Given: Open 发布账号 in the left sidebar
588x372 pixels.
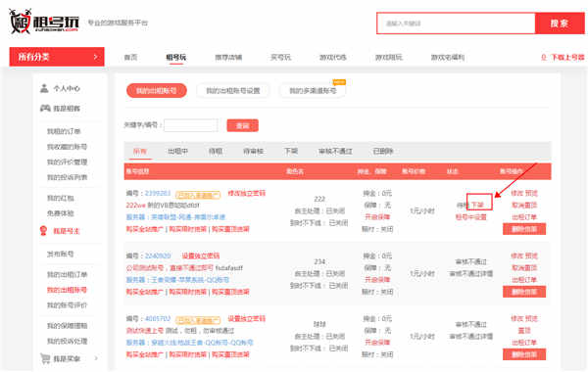Looking at the screenshot, I should pyautogui.click(x=60, y=254).
